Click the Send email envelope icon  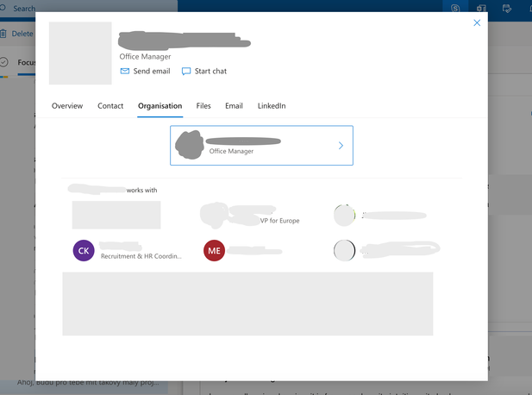point(125,71)
